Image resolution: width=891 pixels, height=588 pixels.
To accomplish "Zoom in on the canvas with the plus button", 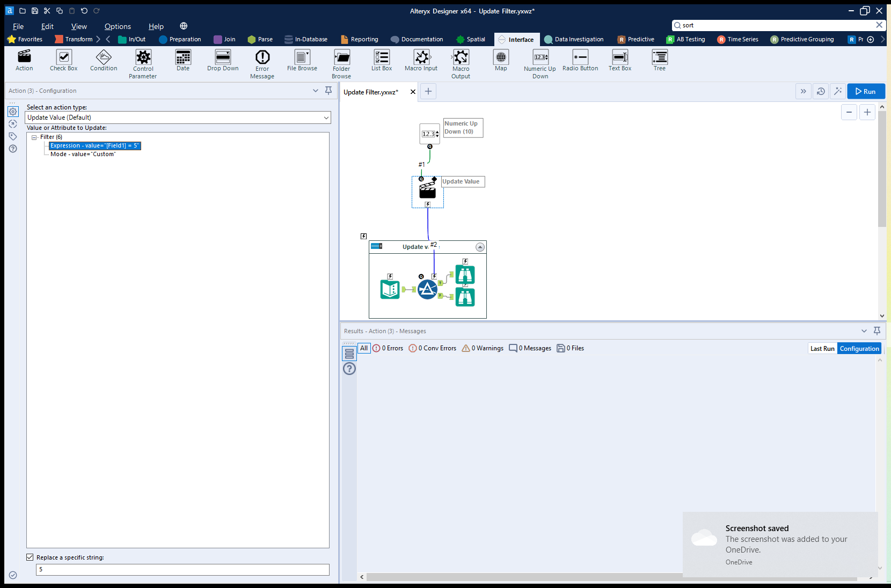I will coord(867,112).
